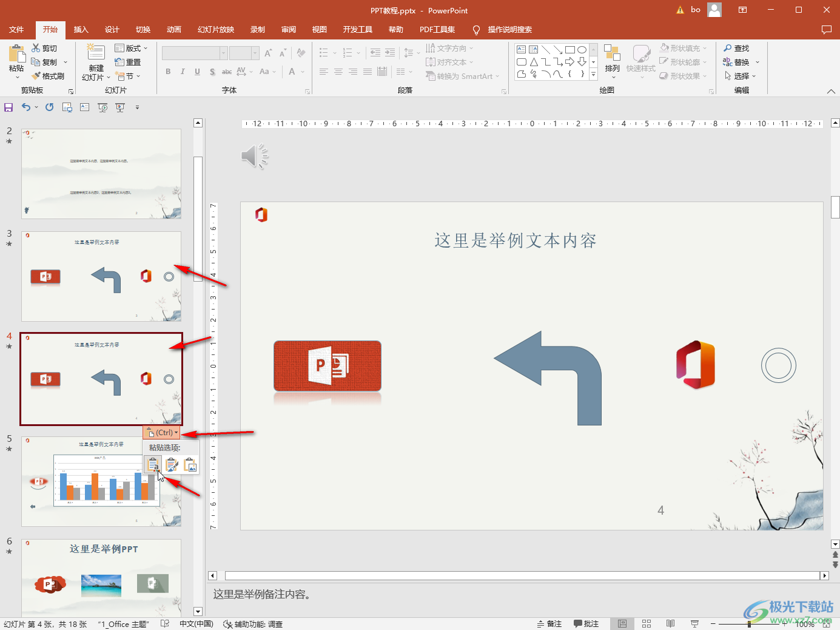
Task: Click the accessibility (辅助功能: 调查) status
Action: tap(253, 624)
